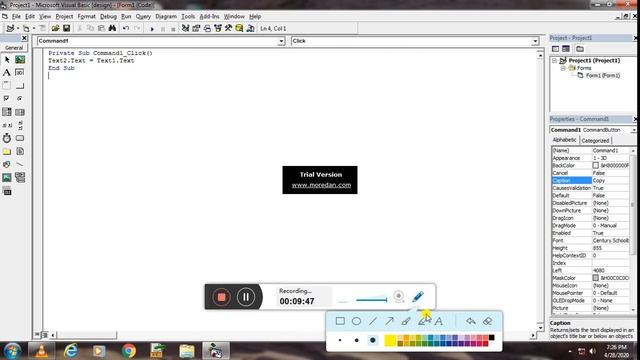
Task: Pick the ellipse drawing tool
Action: (x=356, y=321)
